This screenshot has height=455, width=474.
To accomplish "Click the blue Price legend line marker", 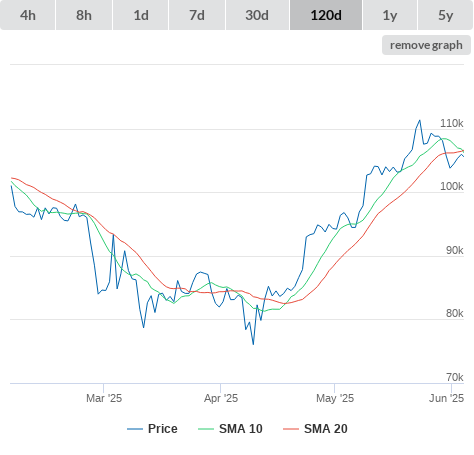I will coord(135,429).
